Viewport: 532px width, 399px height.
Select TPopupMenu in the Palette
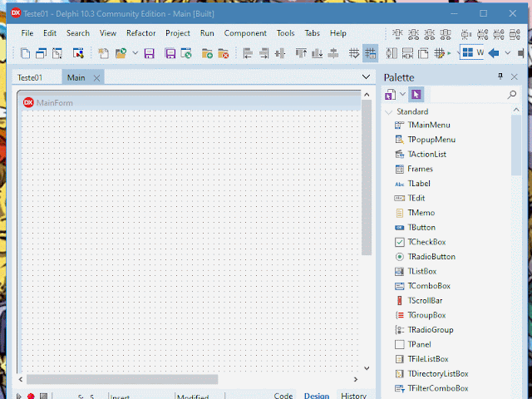point(431,140)
